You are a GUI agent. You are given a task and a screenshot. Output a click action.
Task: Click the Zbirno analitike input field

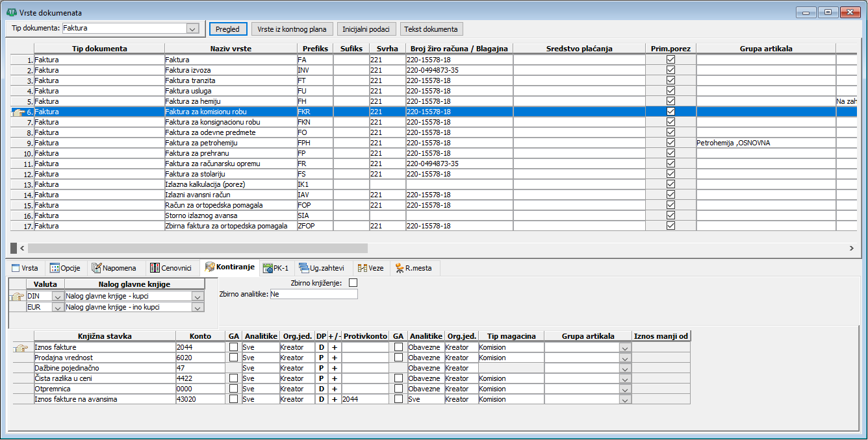click(x=313, y=295)
